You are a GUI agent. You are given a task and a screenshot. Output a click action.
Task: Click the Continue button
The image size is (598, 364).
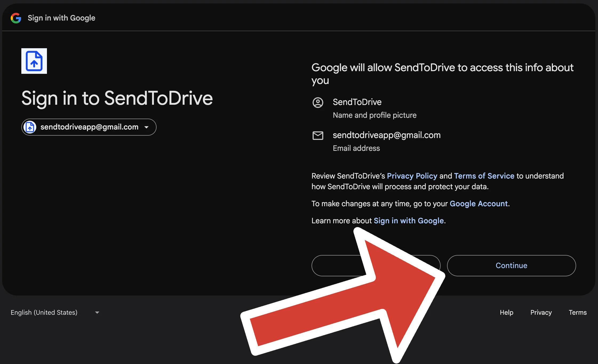point(511,265)
